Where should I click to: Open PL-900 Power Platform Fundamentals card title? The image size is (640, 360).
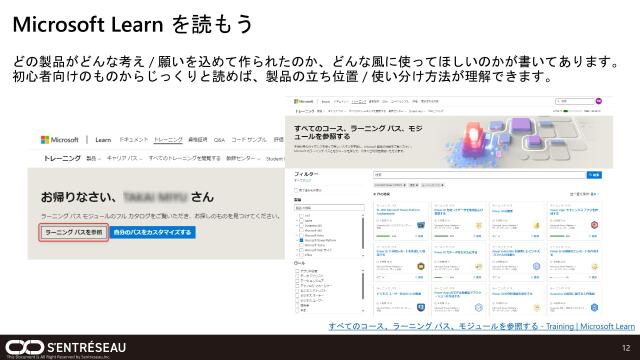[x=398, y=211]
